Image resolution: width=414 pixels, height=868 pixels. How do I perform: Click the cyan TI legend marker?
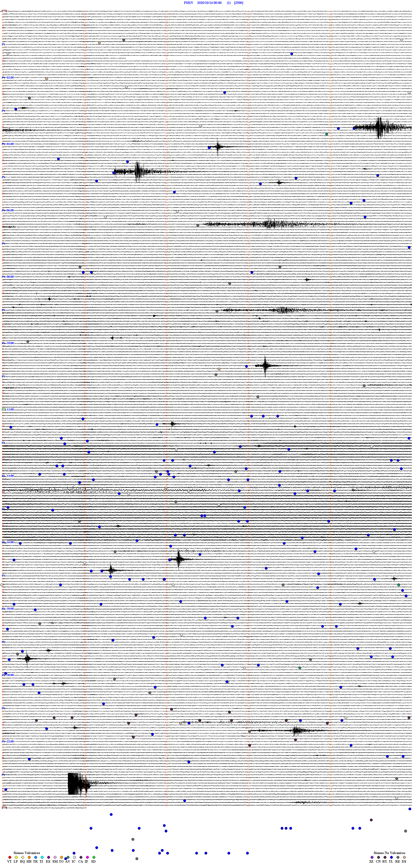click(42, 857)
